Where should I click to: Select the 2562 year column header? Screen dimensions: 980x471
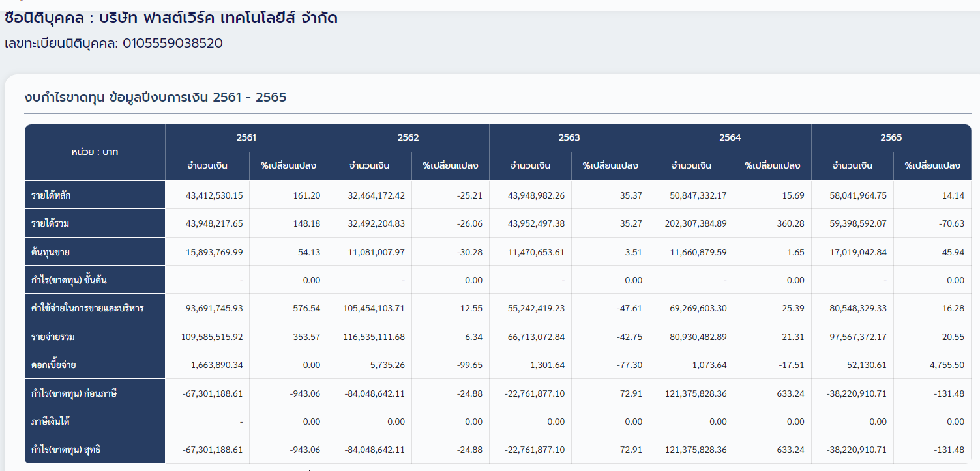point(408,138)
